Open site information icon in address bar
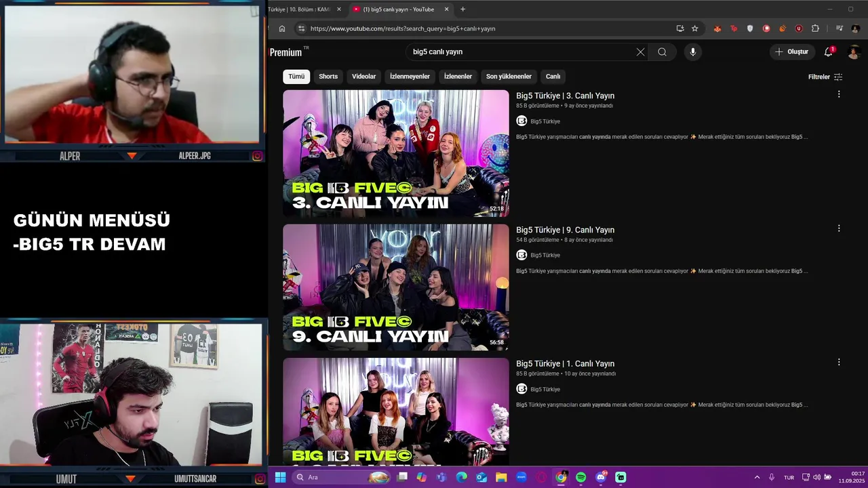 pos(301,28)
